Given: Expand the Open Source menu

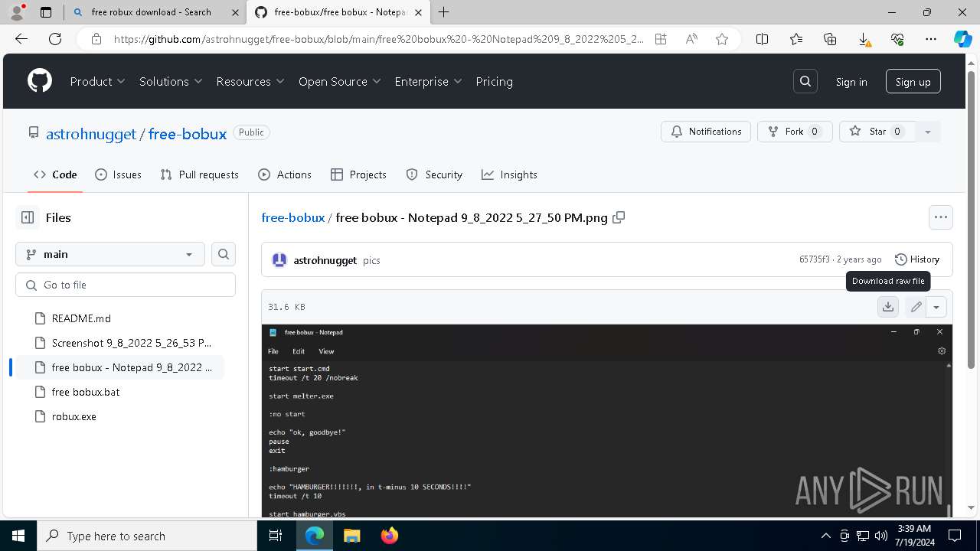Looking at the screenshot, I should click(340, 81).
